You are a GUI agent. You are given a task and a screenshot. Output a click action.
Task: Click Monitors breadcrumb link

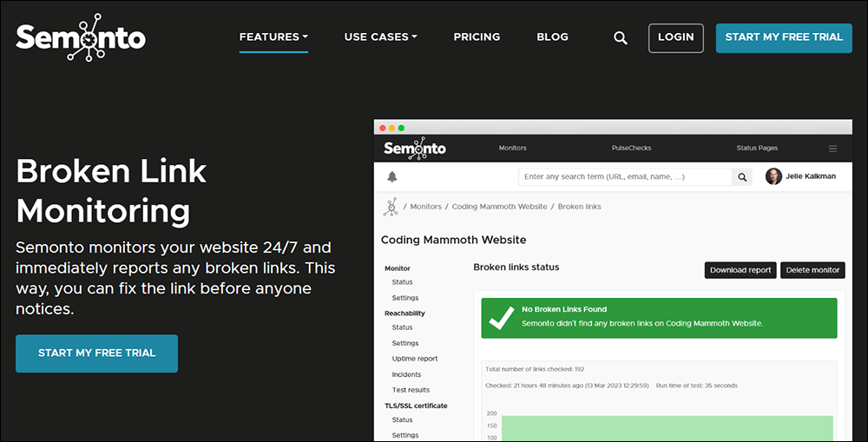(425, 207)
